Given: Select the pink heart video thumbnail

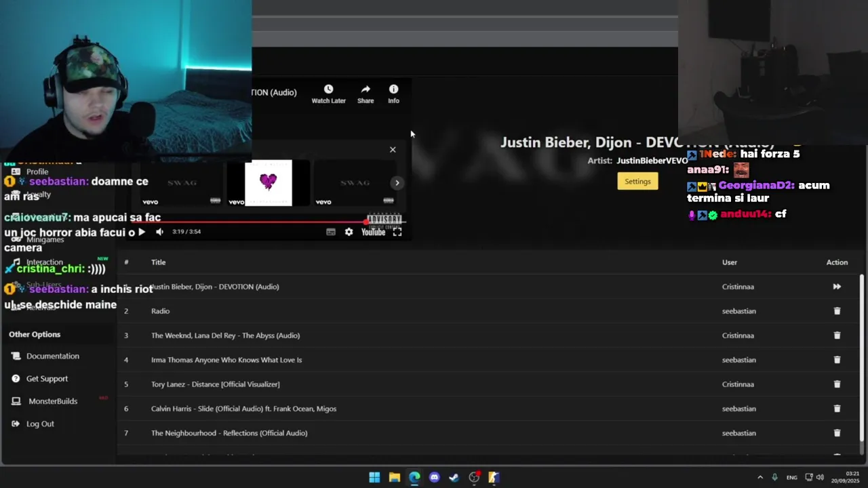Looking at the screenshot, I should coord(269,183).
